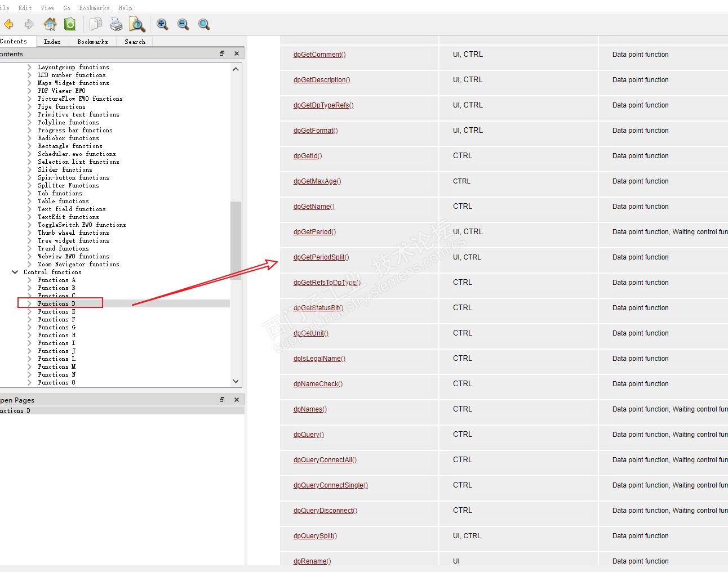Screen dimensions: 728x572
Task: Zoom out of the help page
Action: click(183, 24)
